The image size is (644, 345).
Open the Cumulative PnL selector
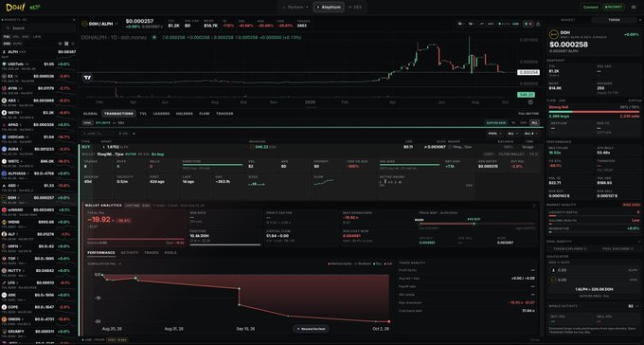[x=104, y=263]
